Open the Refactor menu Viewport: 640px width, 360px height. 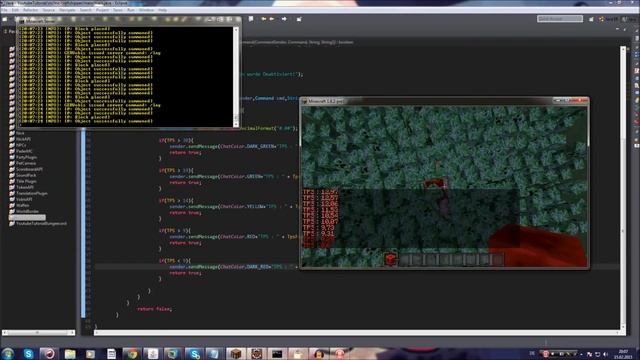31,10
